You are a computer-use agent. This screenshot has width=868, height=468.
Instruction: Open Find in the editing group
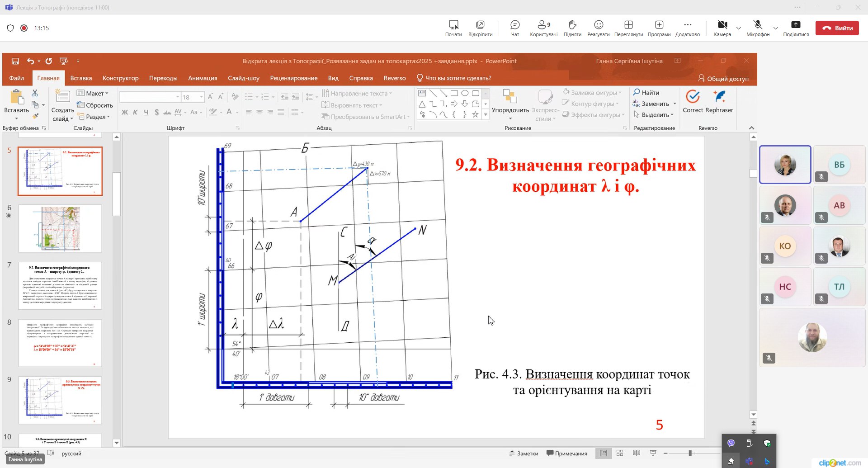click(x=646, y=93)
